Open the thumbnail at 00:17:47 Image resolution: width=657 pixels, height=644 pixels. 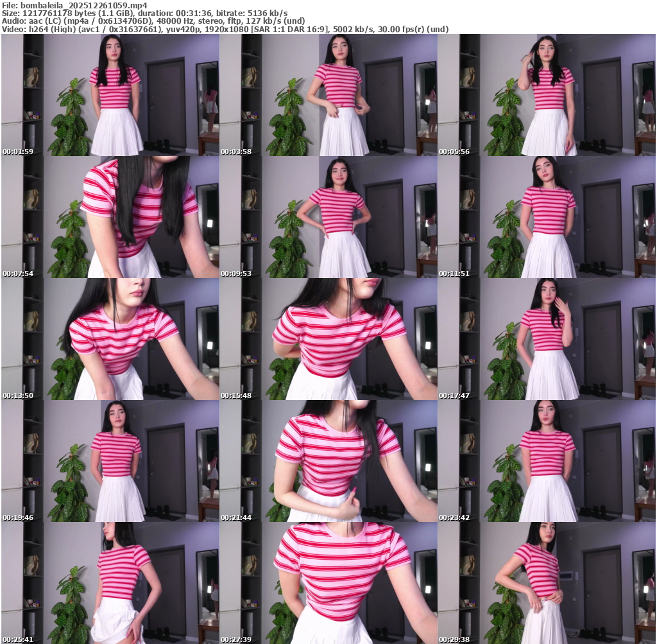[x=547, y=339]
